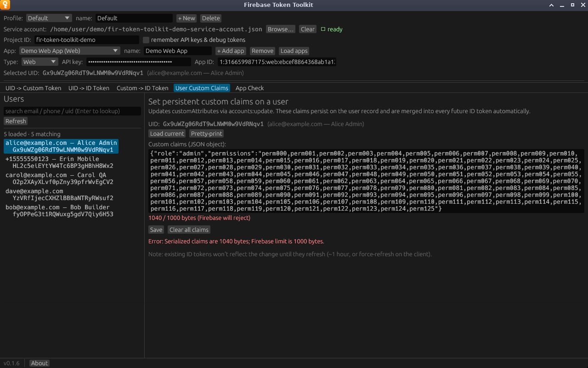Maximize the Firebase Token Toolkit window
Screen dimensions: 588x368
pyautogui.click(x=572, y=5)
